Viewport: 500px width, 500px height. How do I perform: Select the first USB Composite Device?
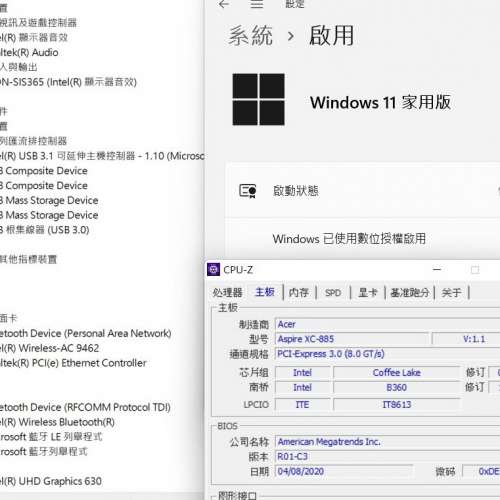[x=44, y=171]
